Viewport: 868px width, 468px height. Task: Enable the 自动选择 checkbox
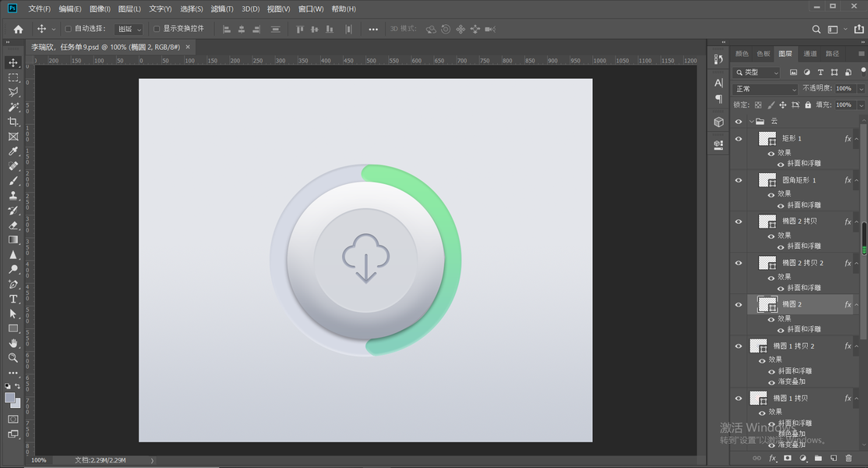point(69,29)
